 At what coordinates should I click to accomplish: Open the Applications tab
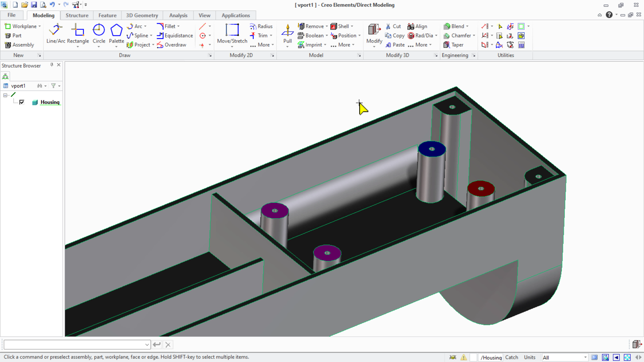pyautogui.click(x=235, y=15)
